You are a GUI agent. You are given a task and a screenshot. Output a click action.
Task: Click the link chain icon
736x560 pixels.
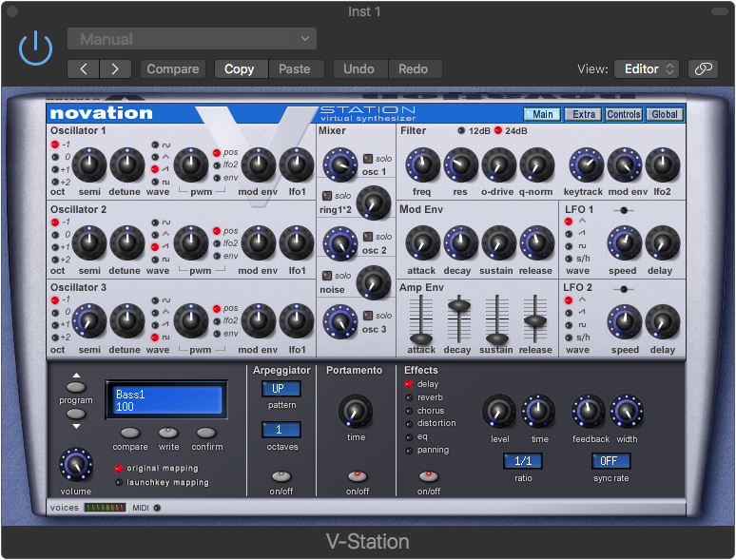[x=703, y=69]
